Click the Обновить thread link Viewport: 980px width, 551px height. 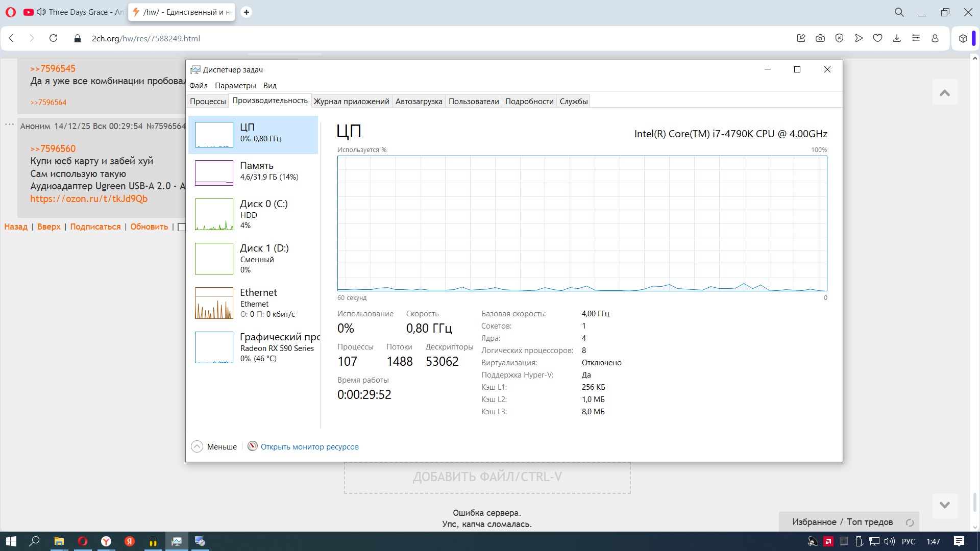click(x=149, y=227)
